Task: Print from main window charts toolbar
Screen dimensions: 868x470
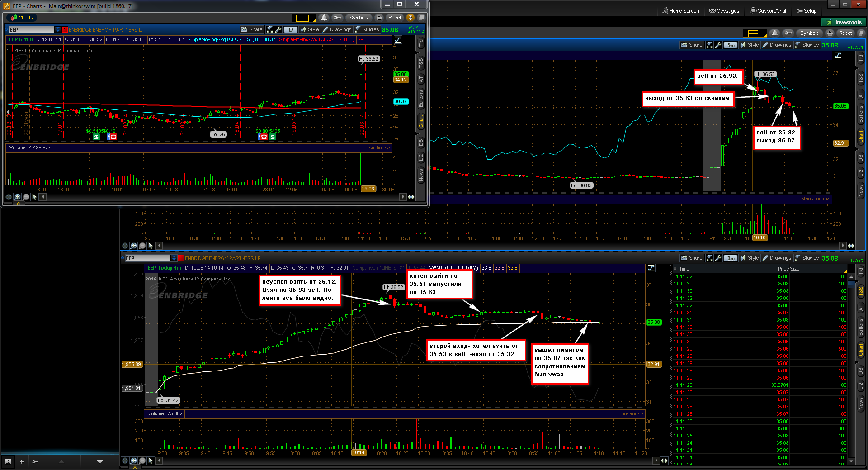Action: pos(830,33)
